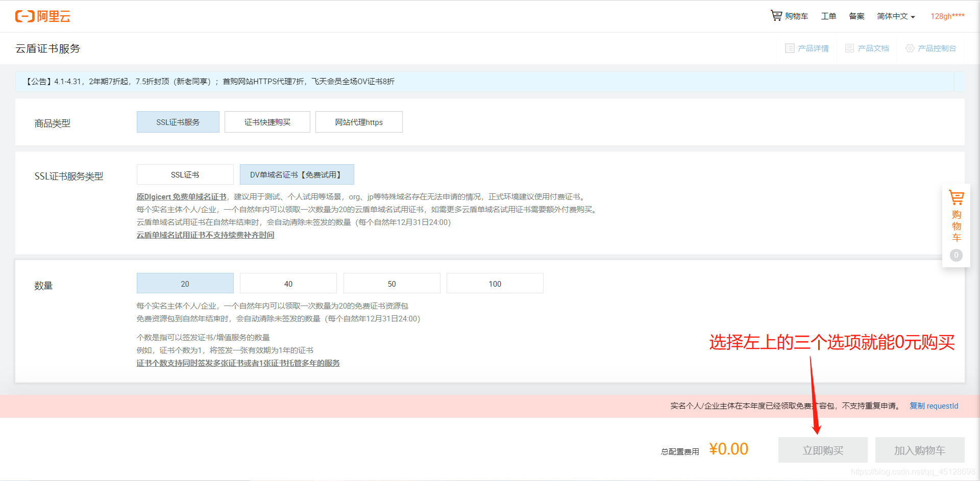Click the floating cart item count badge
980x481 pixels.
coord(956,255)
